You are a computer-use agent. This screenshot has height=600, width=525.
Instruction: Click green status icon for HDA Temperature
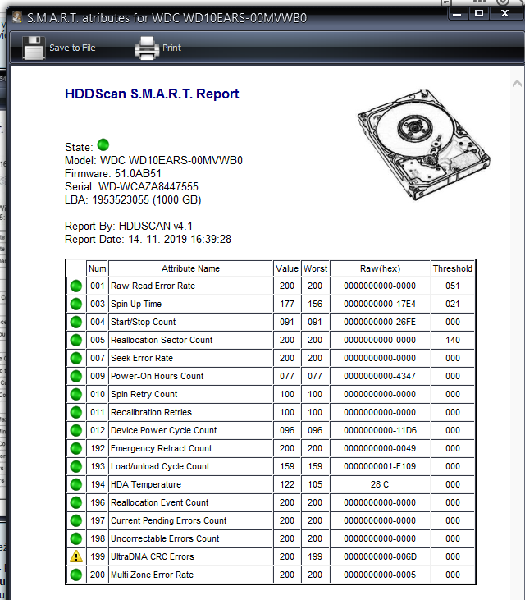click(76, 484)
